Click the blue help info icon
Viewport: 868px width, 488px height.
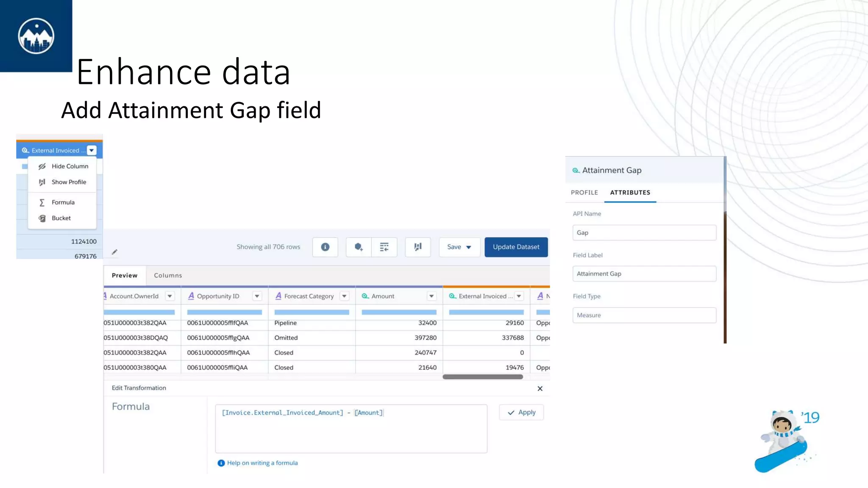[221, 463]
